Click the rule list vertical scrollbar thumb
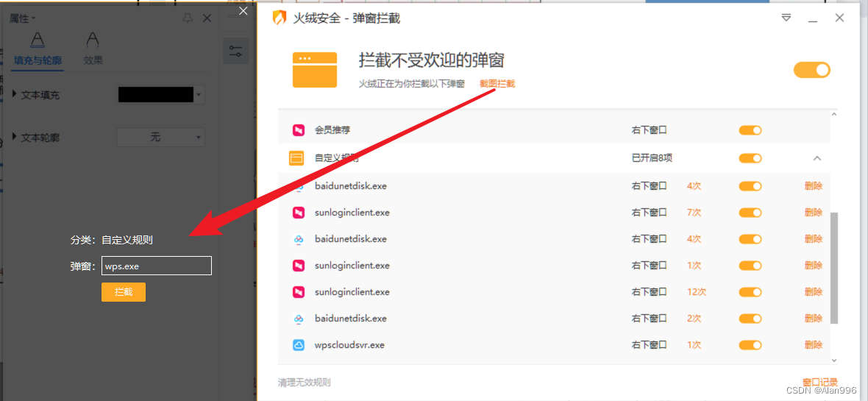 pyautogui.click(x=834, y=268)
